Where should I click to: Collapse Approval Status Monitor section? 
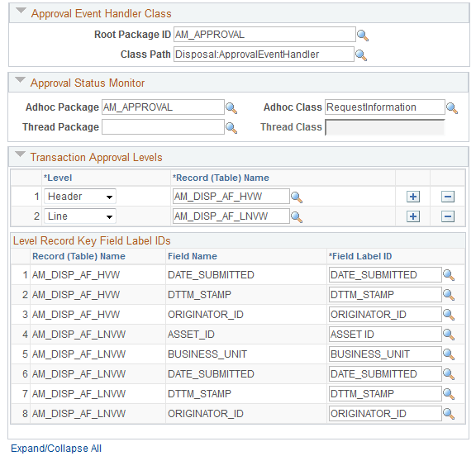21,80
